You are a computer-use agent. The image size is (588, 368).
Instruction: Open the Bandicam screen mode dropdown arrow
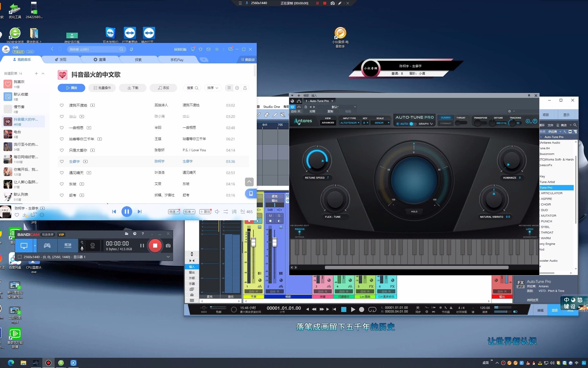click(35, 246)
